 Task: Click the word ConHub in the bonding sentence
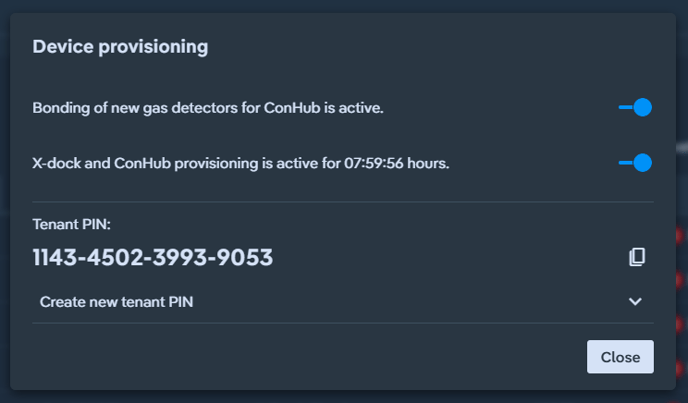(292, 108)
